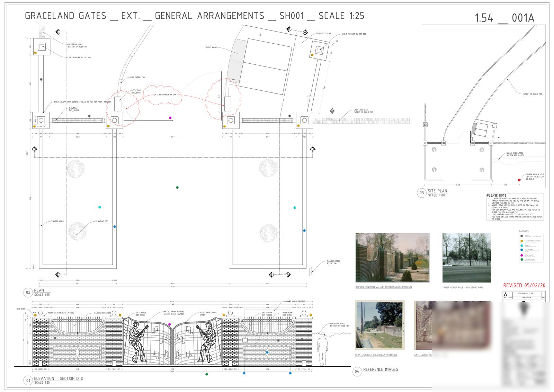Click the yellow concrete capping swatch in legend
Viewport: 554px width, 392px height.
(x=522, y=241)
